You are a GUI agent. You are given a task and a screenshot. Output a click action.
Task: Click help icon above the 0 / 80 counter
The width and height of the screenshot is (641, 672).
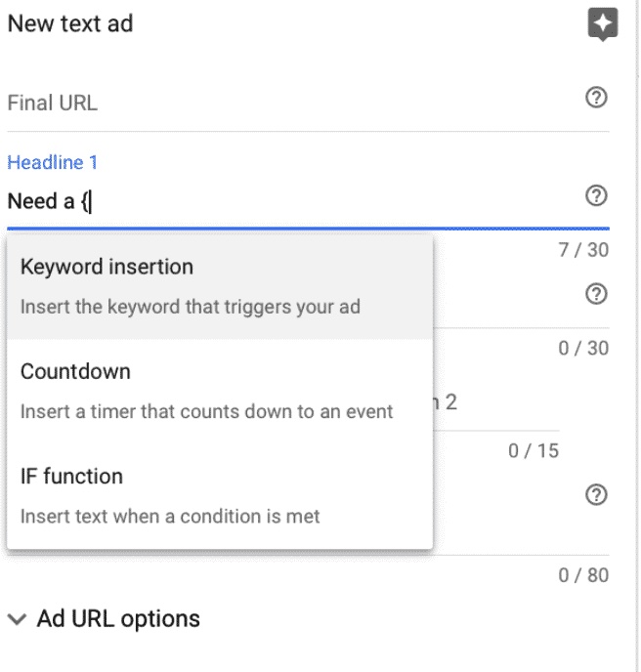[596, 495]
